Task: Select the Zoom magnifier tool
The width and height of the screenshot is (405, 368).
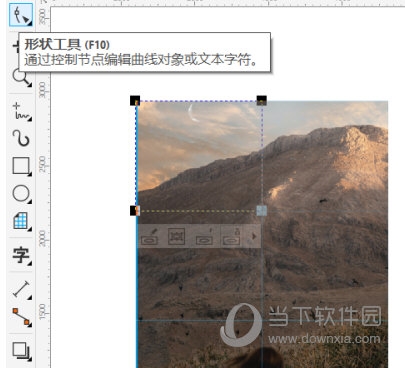Action: pos(22,78)
